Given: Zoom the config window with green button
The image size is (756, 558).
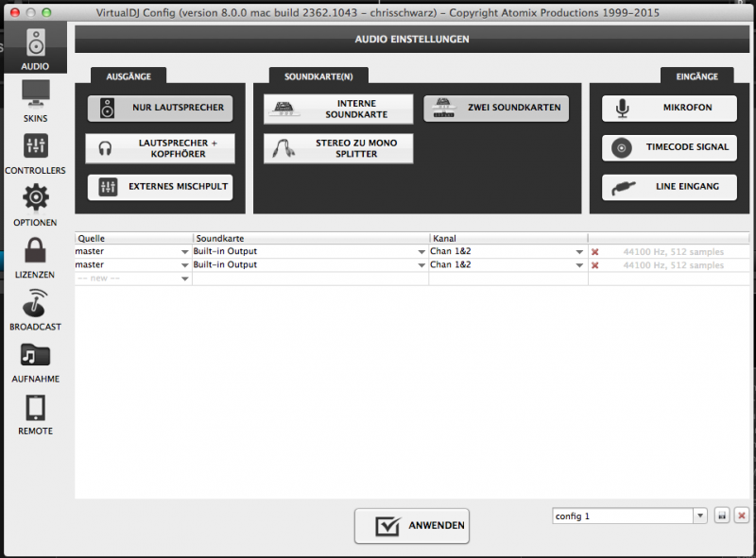Looking at the screenshot, I should [x=46, y=12].
